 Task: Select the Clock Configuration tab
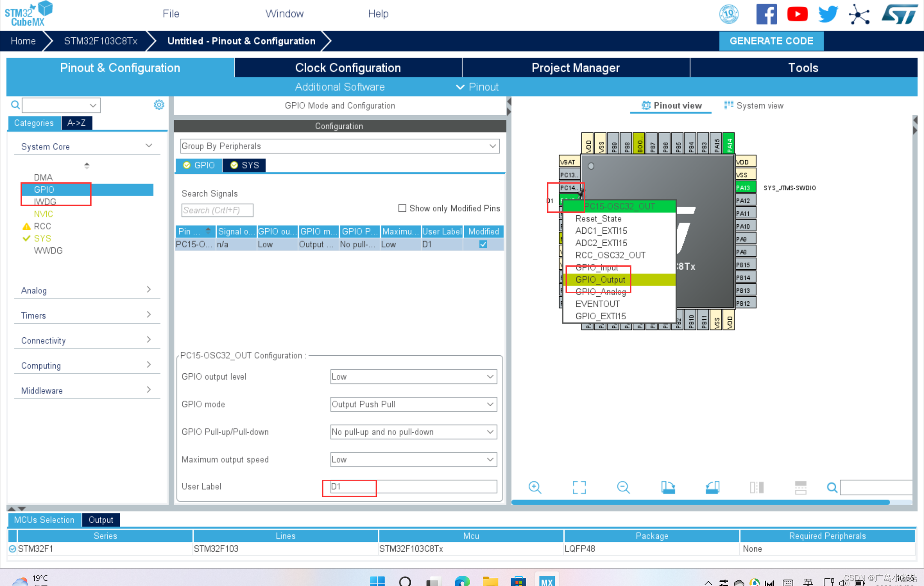coord(348,67)
